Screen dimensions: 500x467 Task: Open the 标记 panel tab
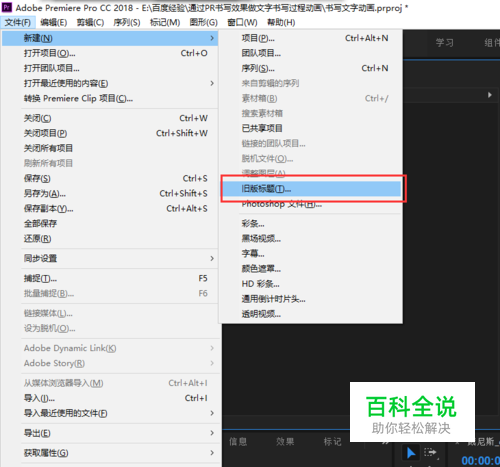[333, 442]
